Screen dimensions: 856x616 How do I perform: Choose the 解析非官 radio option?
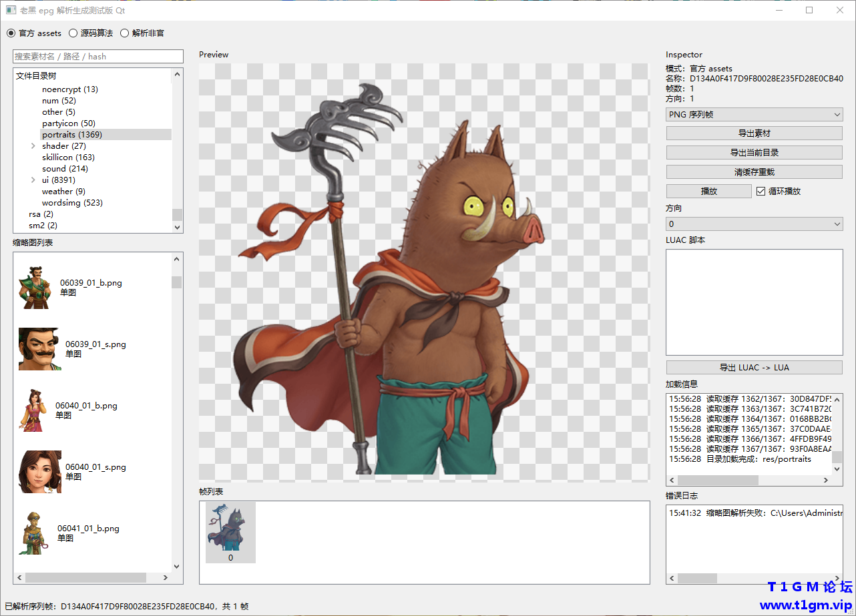coord(142,33)
